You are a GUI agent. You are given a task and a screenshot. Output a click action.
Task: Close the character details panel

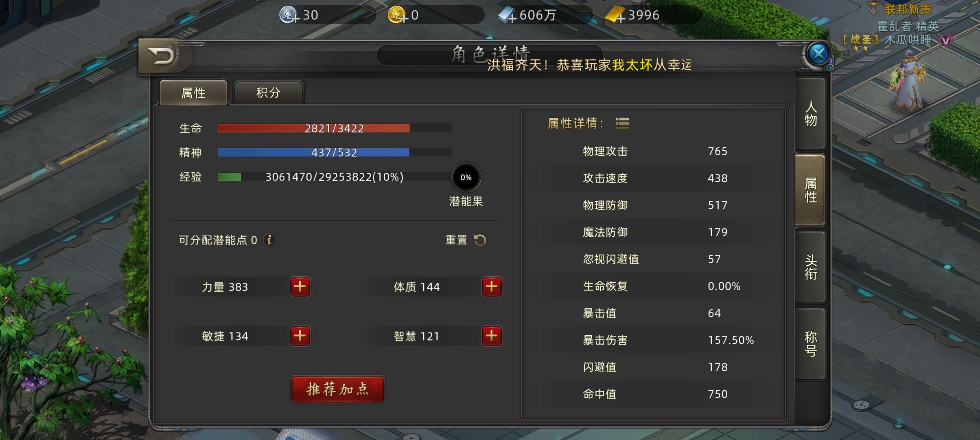point(818,54)
